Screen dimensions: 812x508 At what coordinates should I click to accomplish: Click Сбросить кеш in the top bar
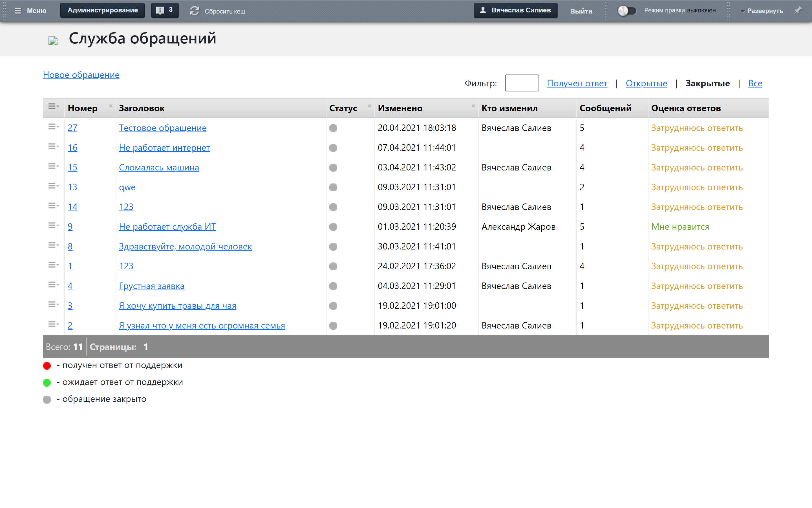(x=225, y=11)
